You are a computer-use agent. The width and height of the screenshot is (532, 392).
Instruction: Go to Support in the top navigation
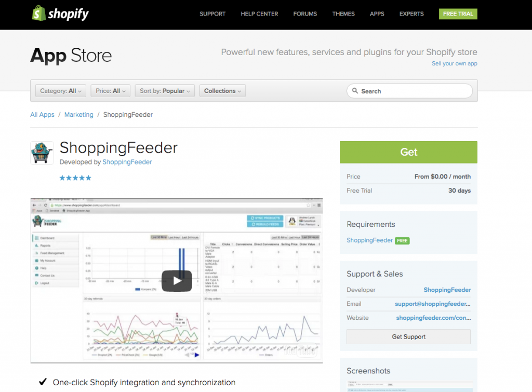[x=212, y=14]
